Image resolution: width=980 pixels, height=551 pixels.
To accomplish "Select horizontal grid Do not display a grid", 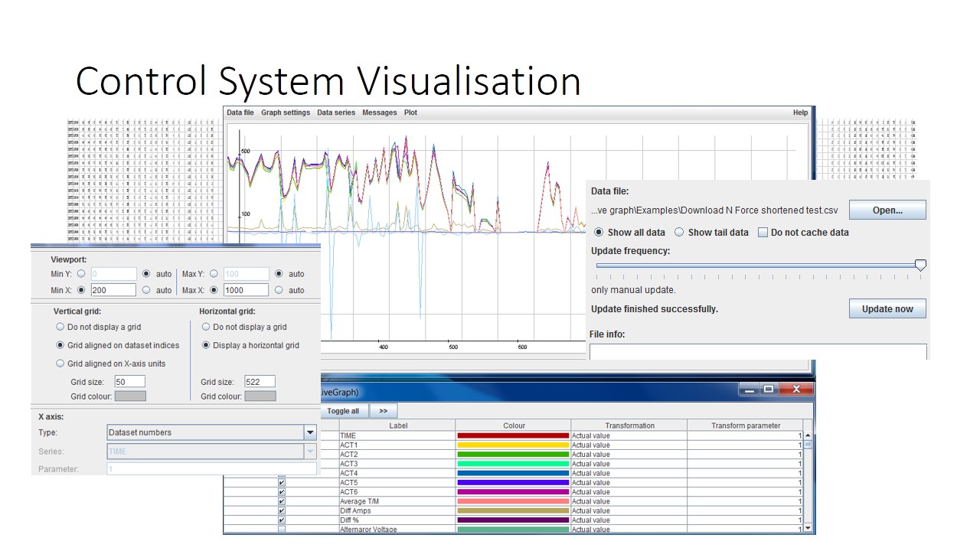I will (x=206, y=327).
